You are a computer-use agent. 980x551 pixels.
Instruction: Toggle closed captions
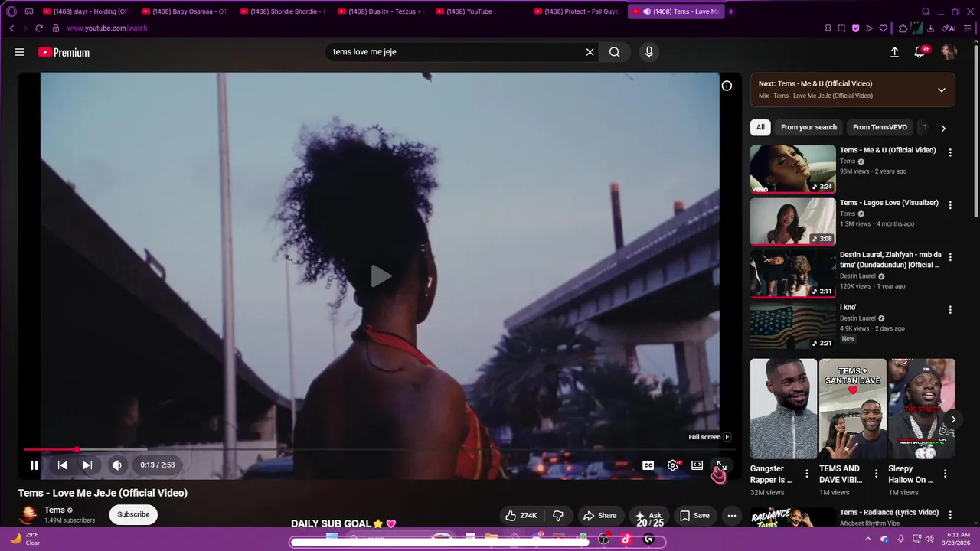click(x=648, y=465)
